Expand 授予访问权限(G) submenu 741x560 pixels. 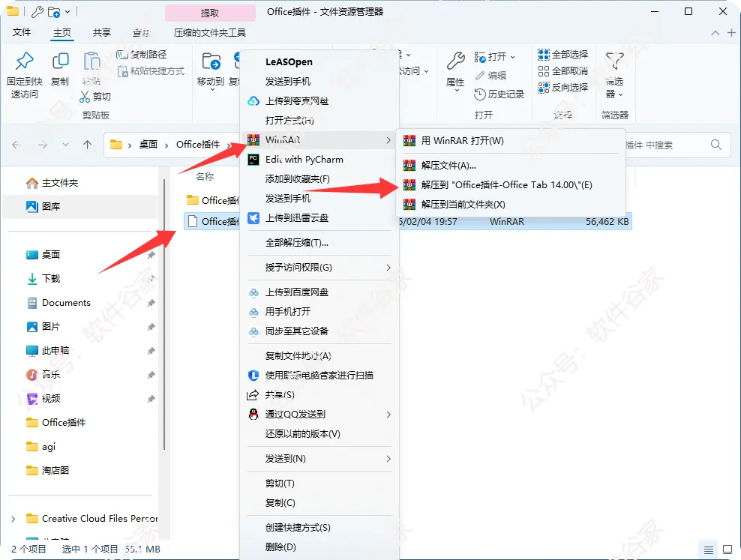319,268
